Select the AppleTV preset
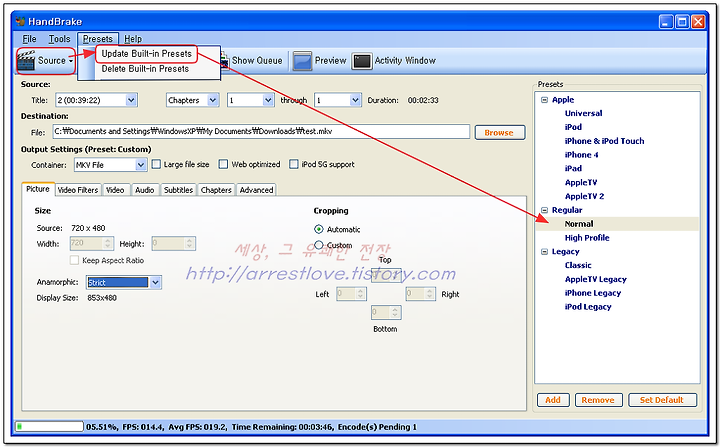Screen dimensions: 720x447 pos(581,182)
